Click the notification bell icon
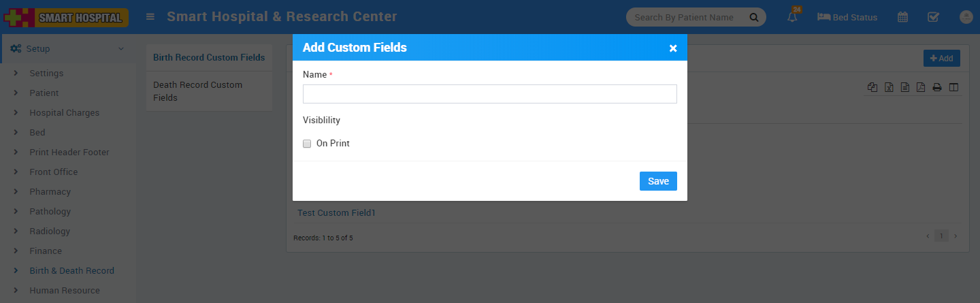 pos(792,18)
